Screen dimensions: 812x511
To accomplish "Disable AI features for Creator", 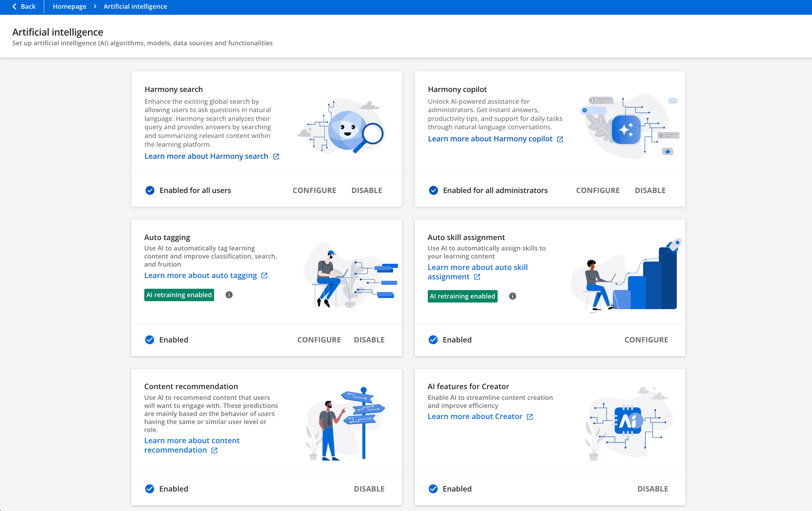I will [652, 489].
